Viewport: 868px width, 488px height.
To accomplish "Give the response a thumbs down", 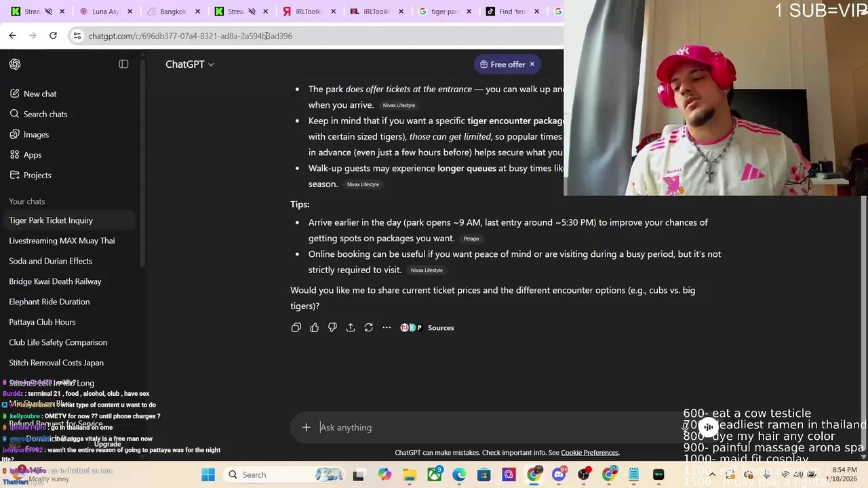I will 332,327.
